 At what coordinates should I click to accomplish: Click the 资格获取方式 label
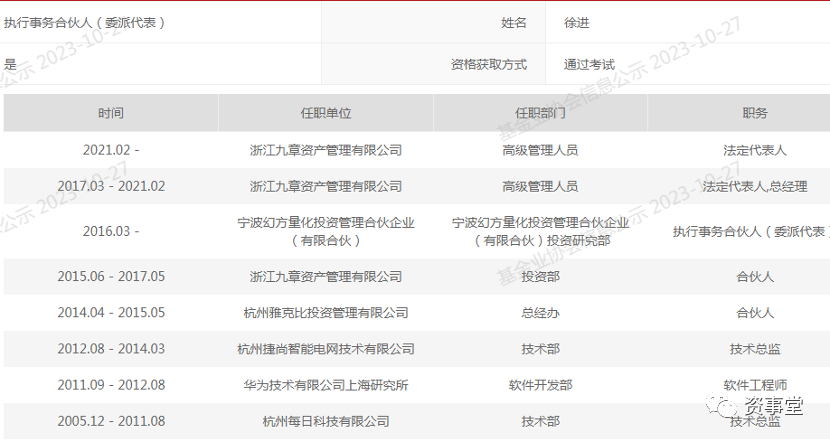[x=489, y=65]
